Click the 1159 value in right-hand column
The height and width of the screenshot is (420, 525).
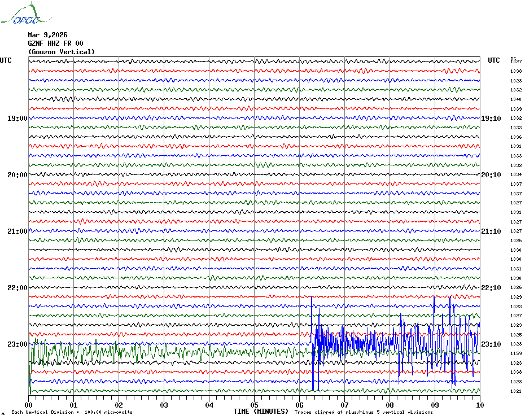[x=516, y=353]
